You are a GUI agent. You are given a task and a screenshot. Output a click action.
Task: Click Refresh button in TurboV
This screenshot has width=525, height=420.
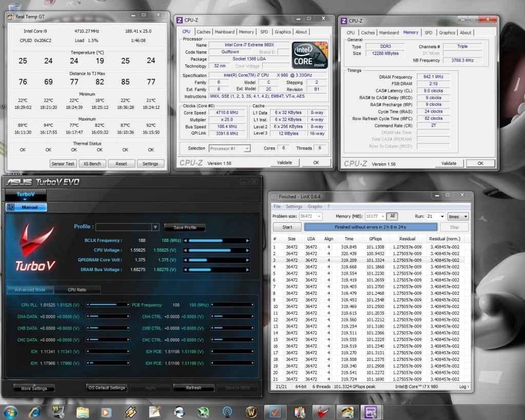[193, 388]
